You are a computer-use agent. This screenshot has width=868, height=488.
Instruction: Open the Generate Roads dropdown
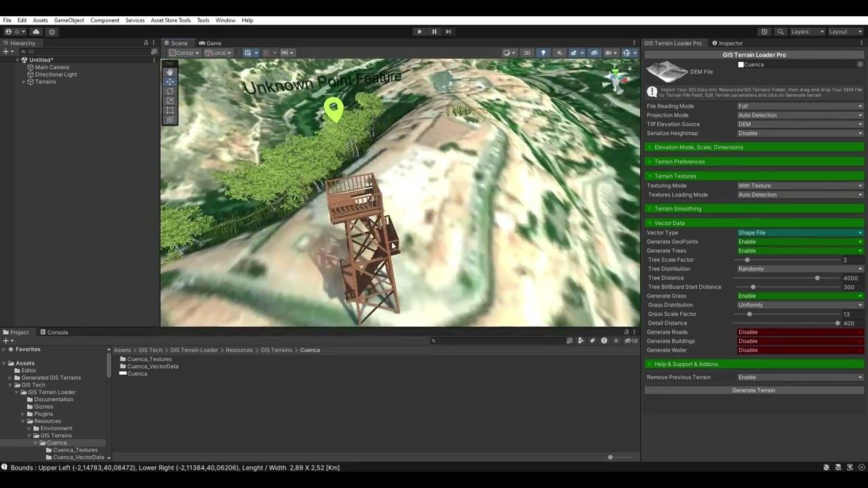coord(800,332)
